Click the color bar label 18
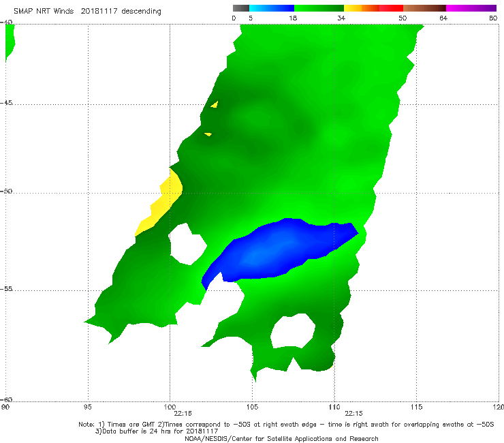This screenshot has width=504, height=443. [x=293, y=18]
